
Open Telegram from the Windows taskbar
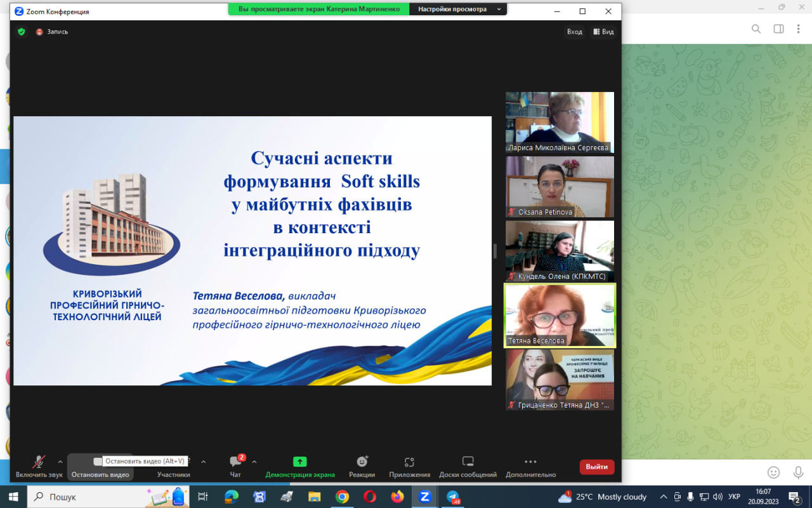click(453, 497)
